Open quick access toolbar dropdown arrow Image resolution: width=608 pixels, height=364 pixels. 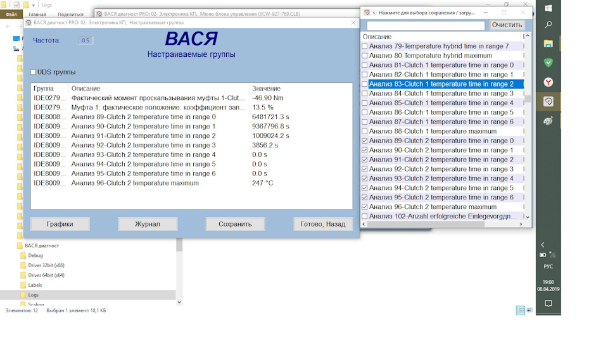[34, 5]
